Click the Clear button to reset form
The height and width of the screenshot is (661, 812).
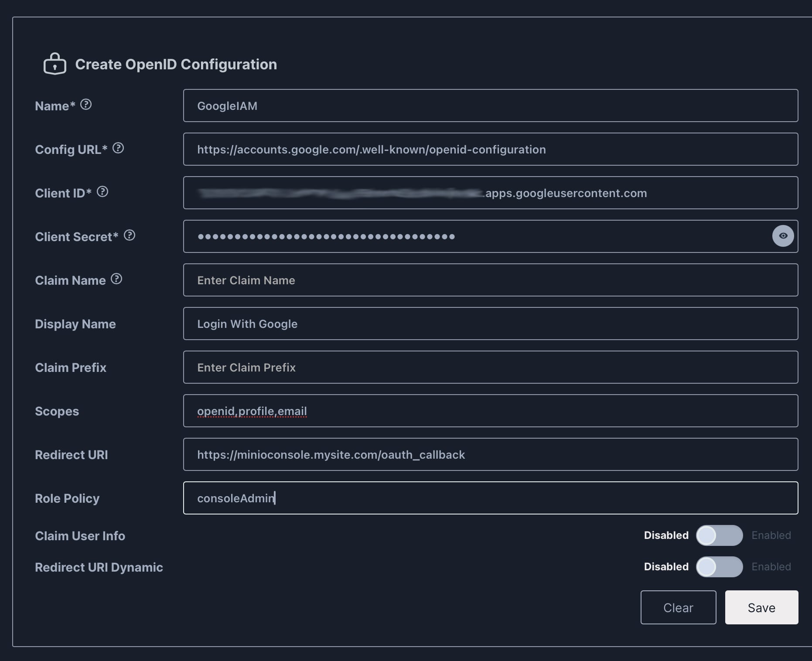coord(678,607)
